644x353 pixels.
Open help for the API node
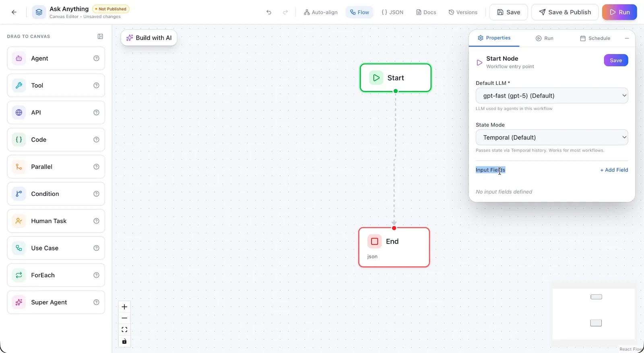(x=96, y=113)
